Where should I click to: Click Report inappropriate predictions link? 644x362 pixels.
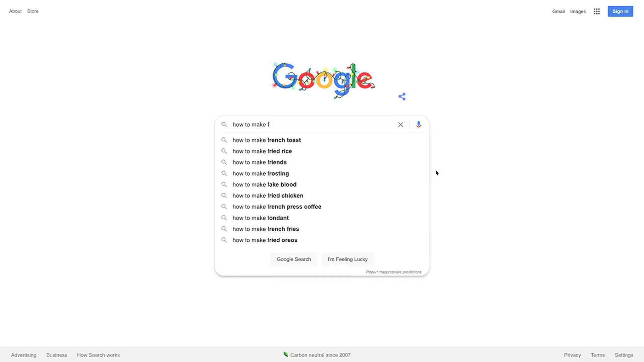[394, 271]
